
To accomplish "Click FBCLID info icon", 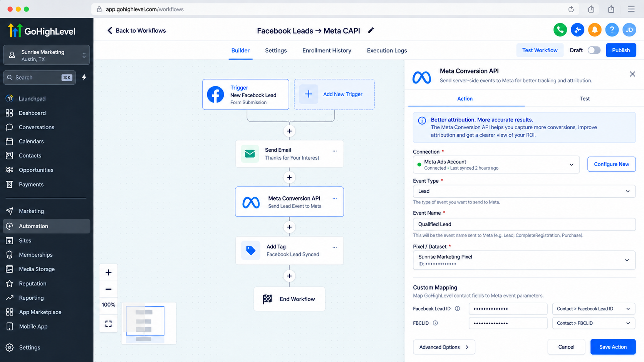I will point(435,323).
